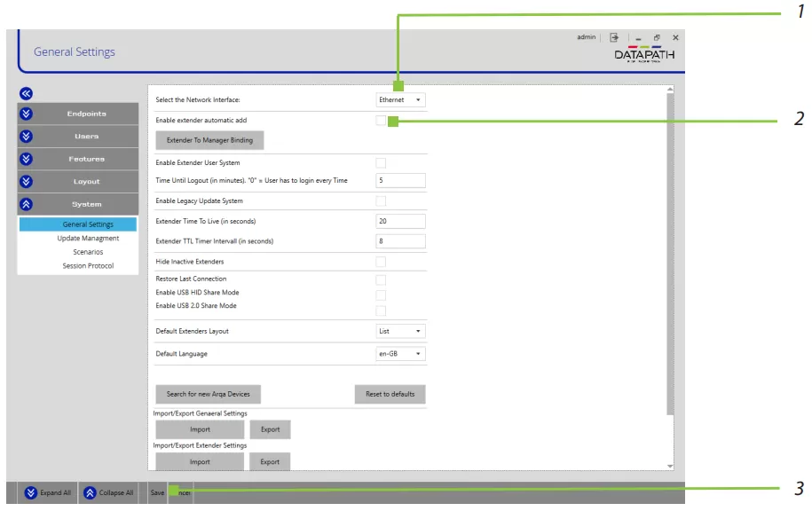Click the settings panel vertical scrollbar

coord(670,266)
